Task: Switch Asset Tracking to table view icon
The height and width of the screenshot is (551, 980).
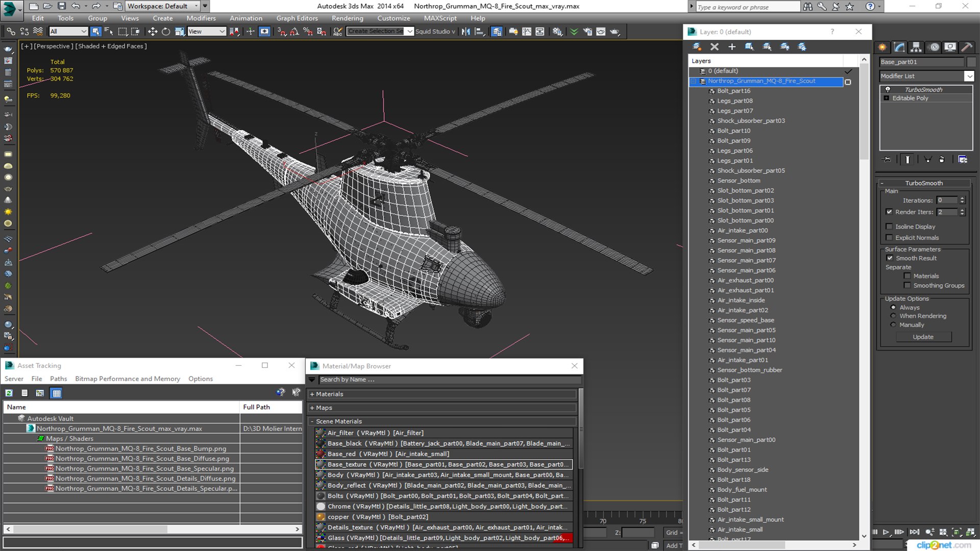Action: pyautogui.click(x=57, y=393)
